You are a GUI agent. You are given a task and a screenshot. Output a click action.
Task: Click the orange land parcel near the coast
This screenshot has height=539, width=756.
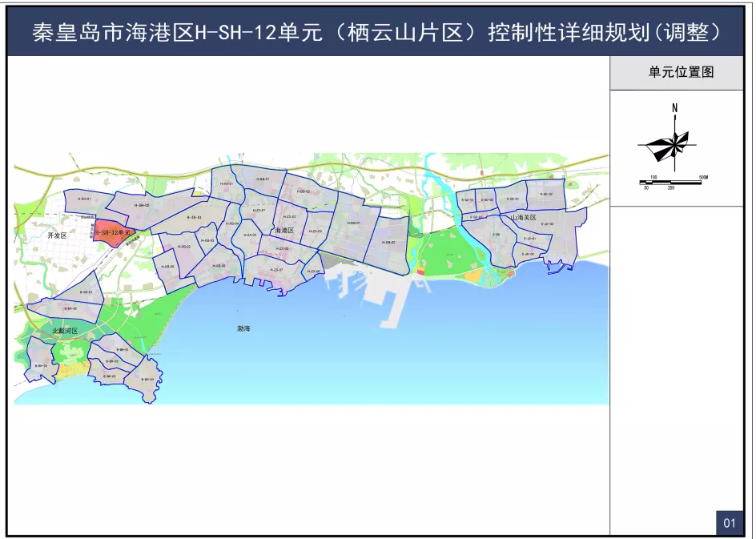coord(477,277)
